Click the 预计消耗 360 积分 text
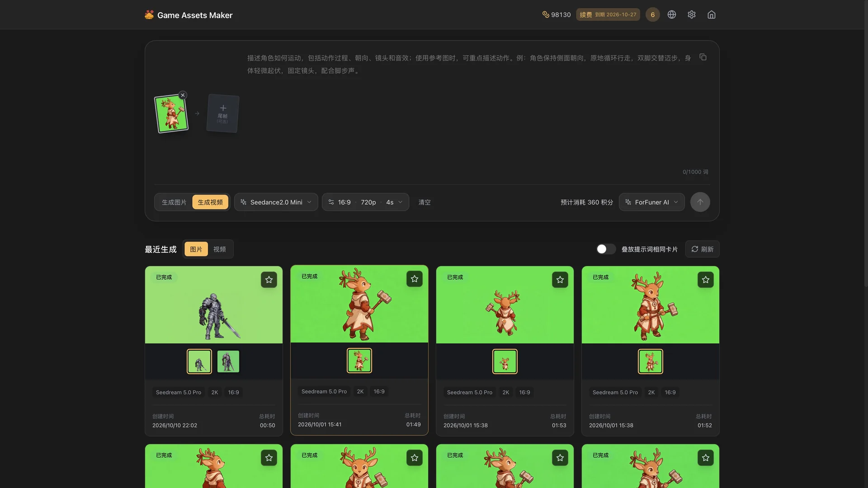Image resolution: width=868 pixels, height=488 pixels. (x=587, y=202)
